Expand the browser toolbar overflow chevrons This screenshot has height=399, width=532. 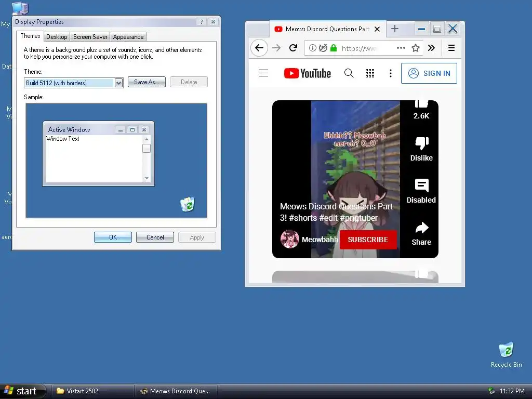pos(431,48)
